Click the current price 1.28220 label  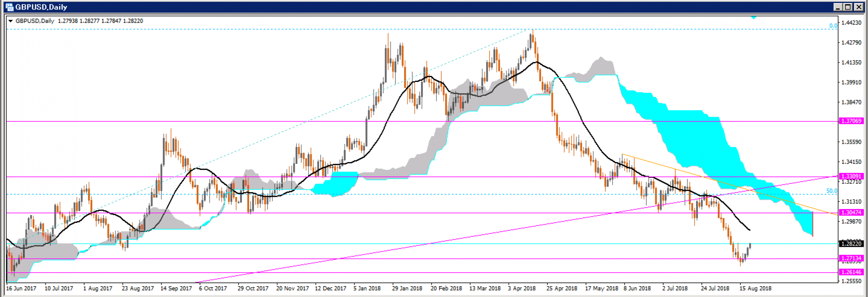tap(851, 244)
